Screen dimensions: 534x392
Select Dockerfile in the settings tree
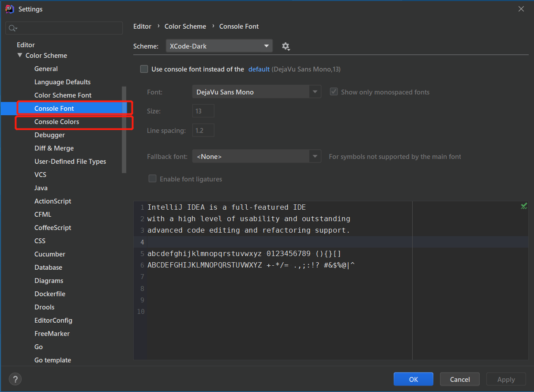50,294
